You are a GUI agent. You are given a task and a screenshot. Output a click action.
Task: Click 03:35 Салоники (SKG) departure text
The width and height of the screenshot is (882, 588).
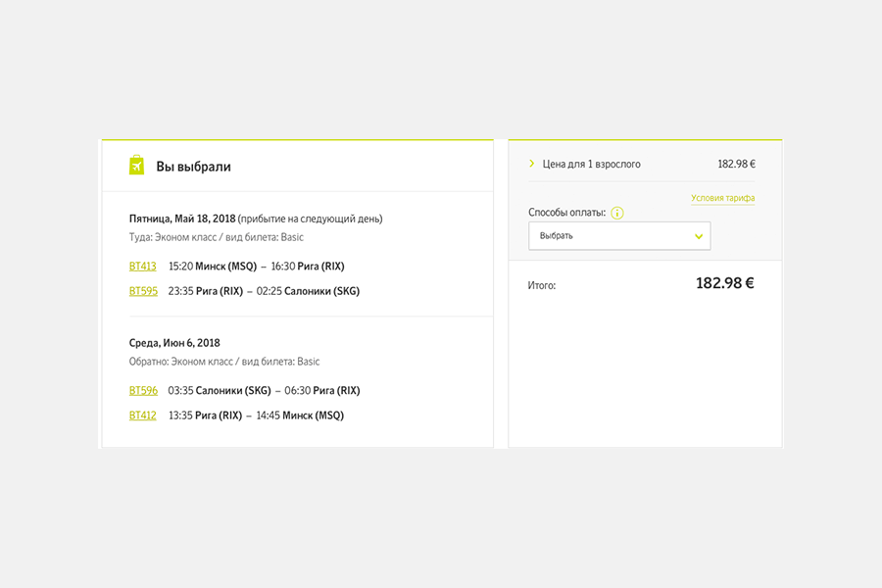coord(220,390)
